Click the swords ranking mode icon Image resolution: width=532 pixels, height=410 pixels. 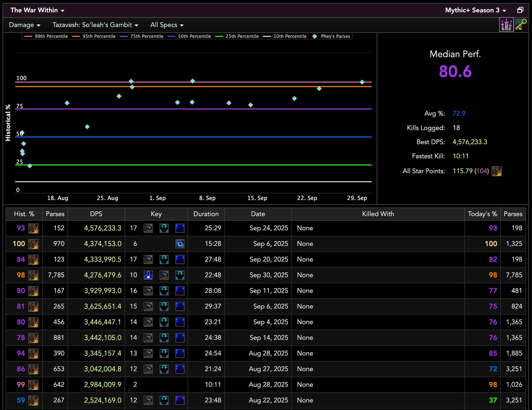(x=506, y=25)
